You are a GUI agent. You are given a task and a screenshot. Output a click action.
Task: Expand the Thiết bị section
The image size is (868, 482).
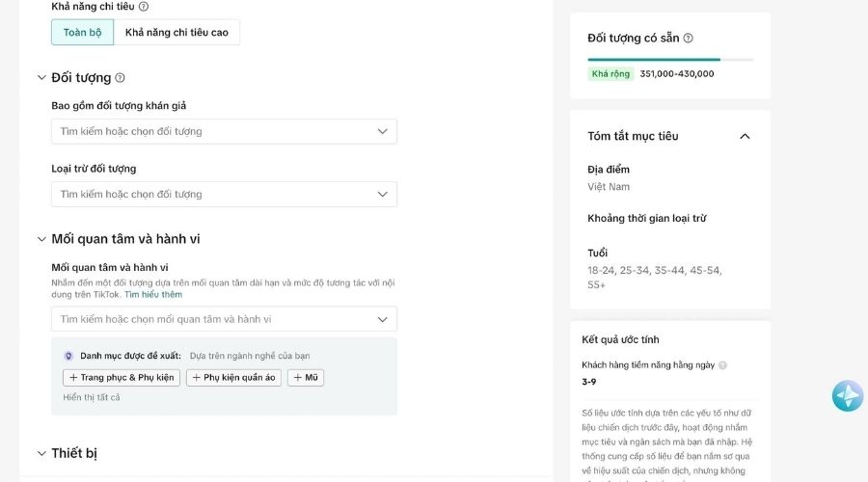(x=41, y=453)
